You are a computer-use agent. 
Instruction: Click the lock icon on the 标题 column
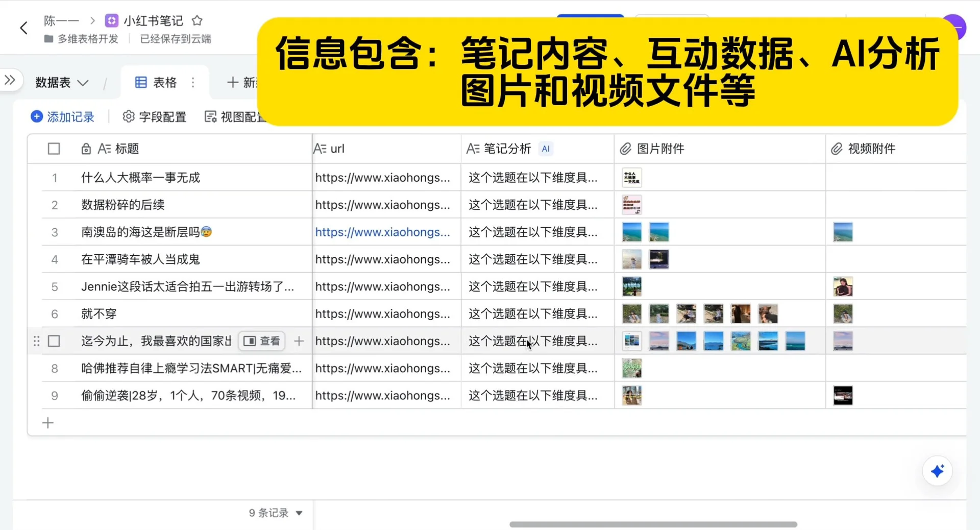coord(86,149)
